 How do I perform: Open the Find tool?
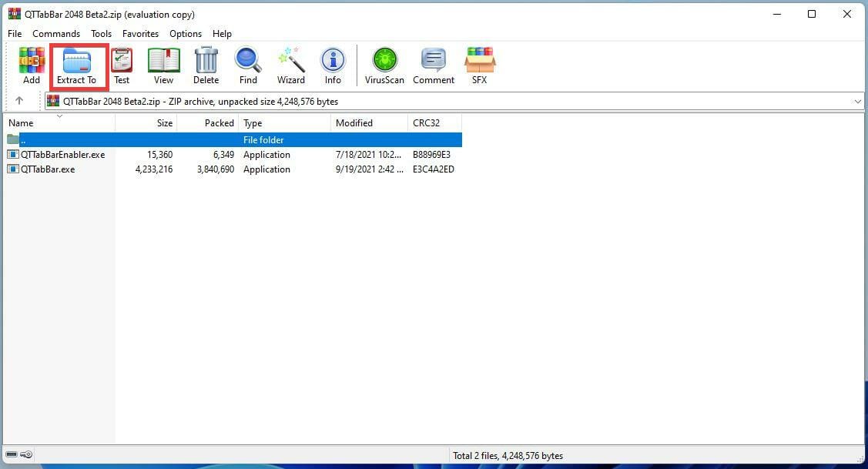pyautogui.click(x=247, y=65)
